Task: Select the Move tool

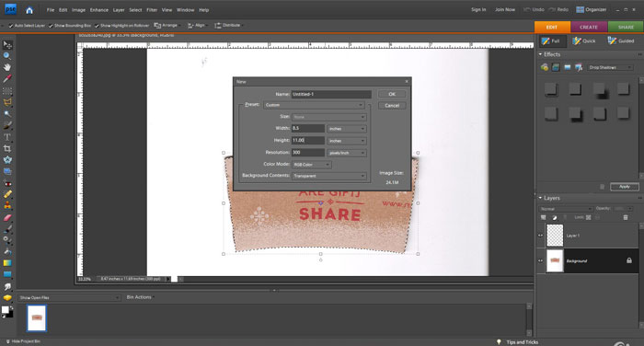Action: click(x=7, y=44)
